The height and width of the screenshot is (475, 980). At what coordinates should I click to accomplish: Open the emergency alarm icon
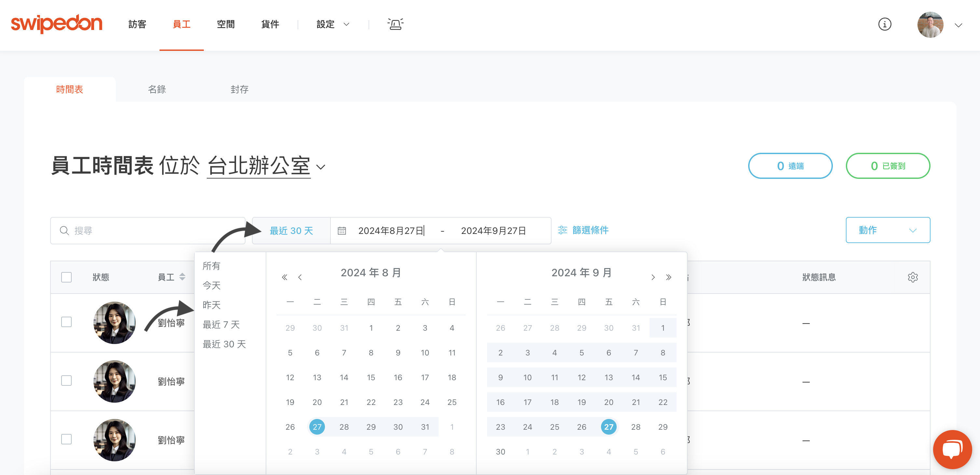(x=395, y=24)
